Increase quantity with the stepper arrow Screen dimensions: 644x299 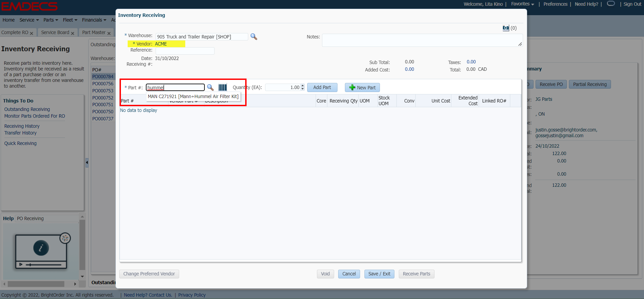click(x=302, y=86)
